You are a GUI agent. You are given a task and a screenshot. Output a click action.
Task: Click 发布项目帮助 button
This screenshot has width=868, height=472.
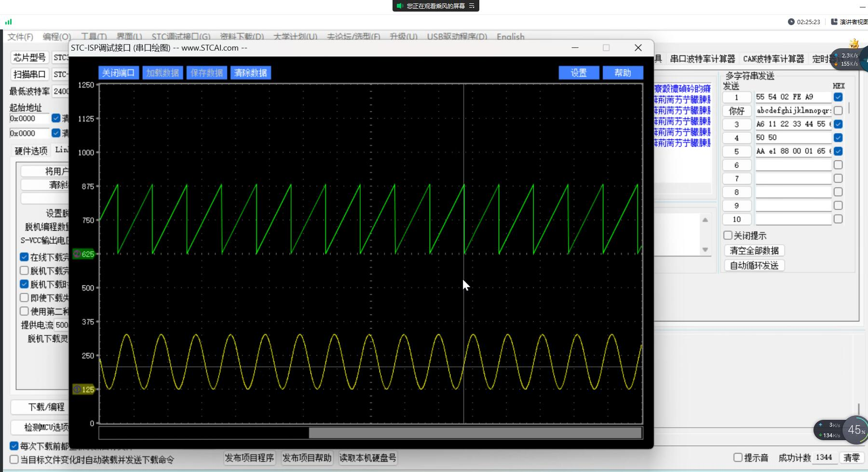[307, 458]
